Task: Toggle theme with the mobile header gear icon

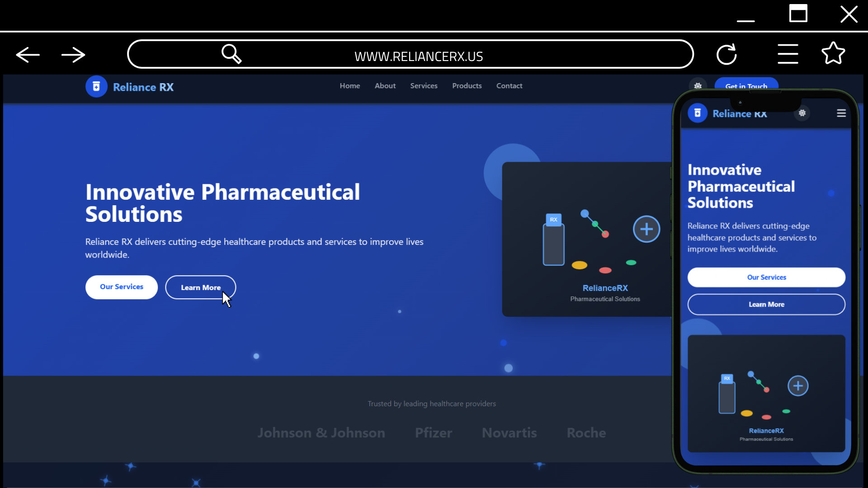Action: (802, 113)
